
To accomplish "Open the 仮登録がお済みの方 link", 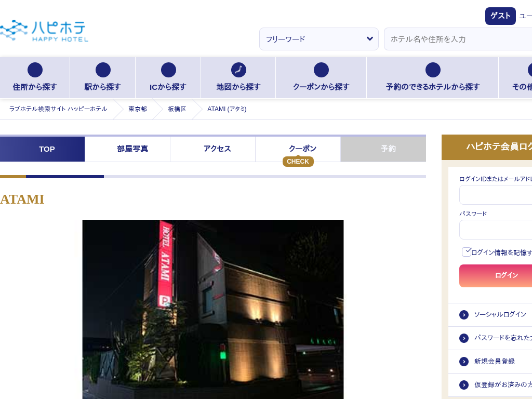I will 503,385.
